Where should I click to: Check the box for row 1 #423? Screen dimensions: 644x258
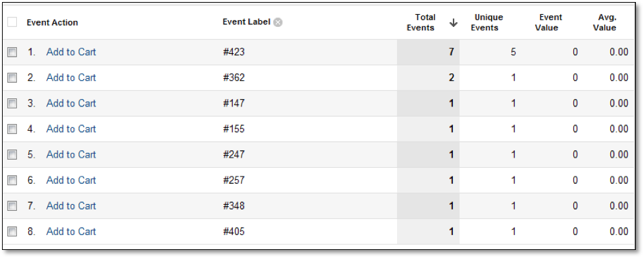click(x=12, y=52)
